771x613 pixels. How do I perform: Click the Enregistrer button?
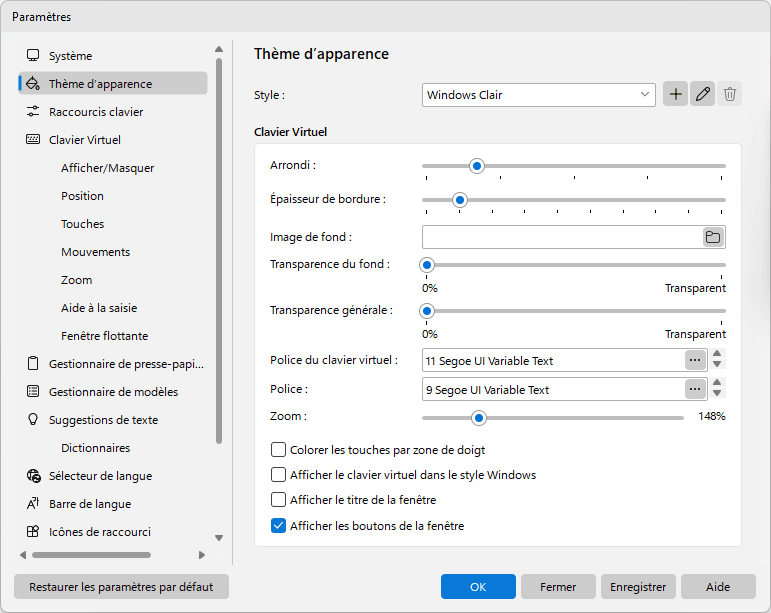click(638, 586)
